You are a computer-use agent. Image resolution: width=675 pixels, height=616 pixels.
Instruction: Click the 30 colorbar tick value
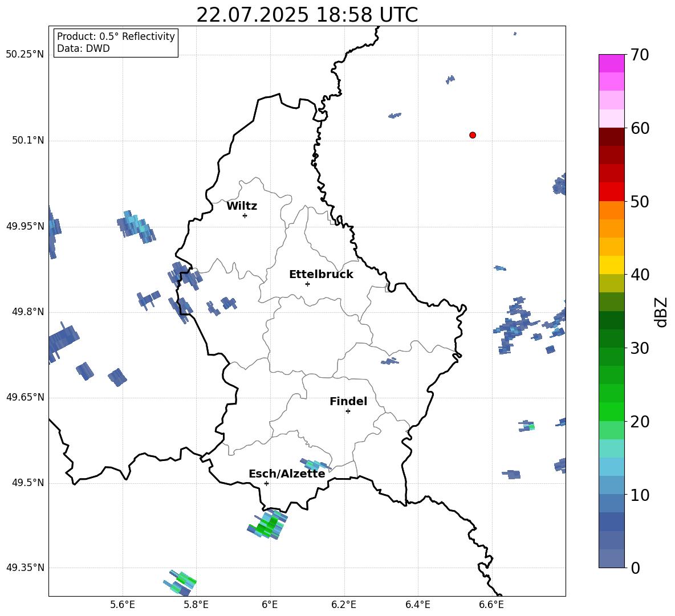tap(640, 348)
